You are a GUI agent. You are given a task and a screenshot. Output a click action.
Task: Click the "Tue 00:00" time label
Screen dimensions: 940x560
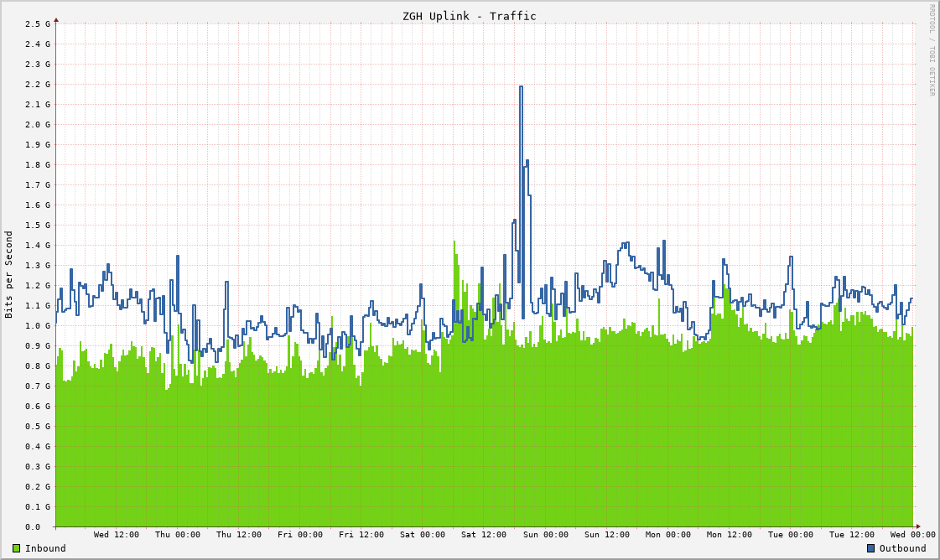coord(791,534)
